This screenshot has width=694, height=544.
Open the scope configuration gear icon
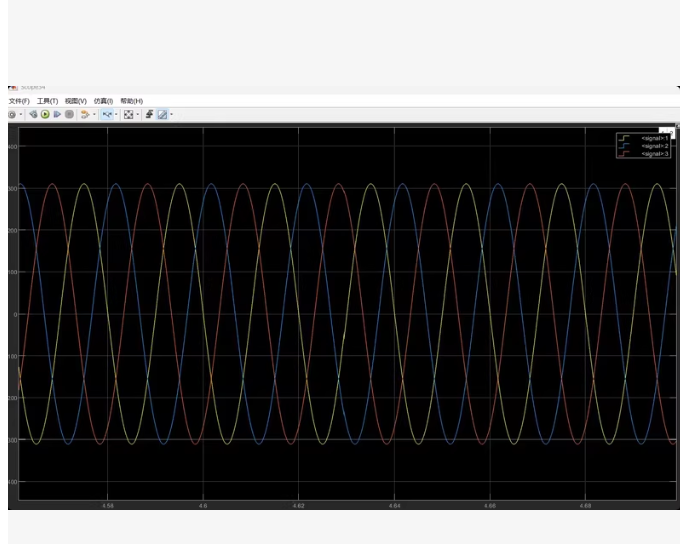pyautogui.click(x=12, y=115)
